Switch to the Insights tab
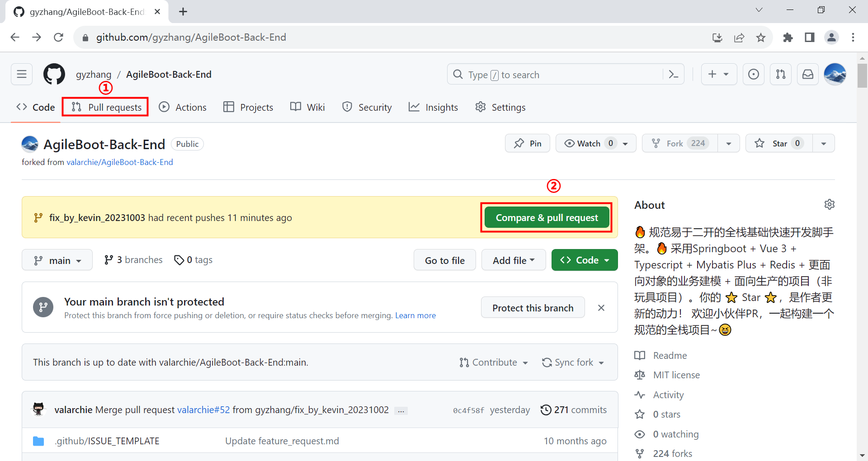 [x=433, y=107]
